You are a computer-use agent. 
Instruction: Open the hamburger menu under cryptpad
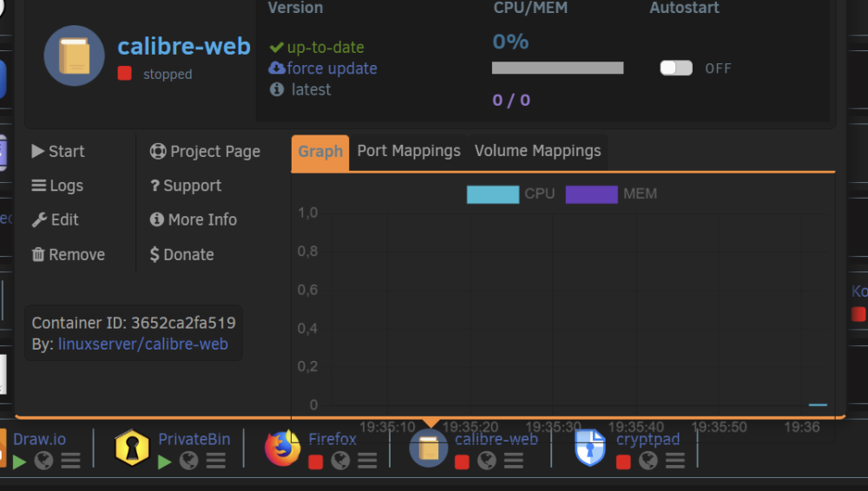675,461
